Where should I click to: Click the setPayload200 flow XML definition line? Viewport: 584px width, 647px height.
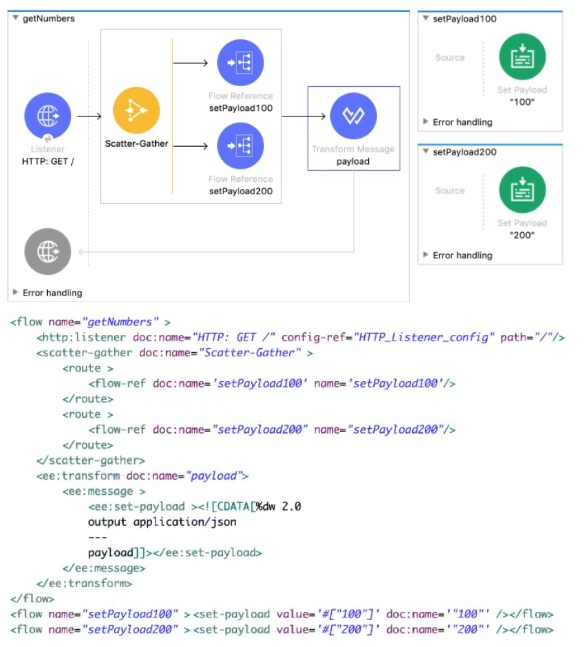(281, 630)
